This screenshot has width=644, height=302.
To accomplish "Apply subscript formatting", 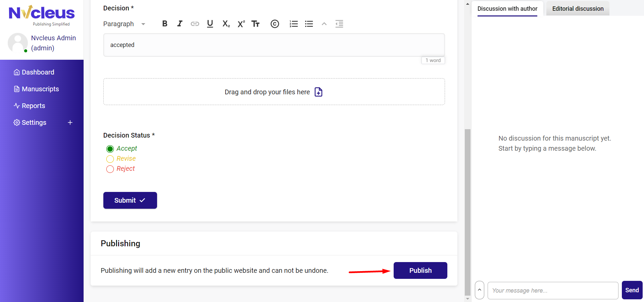I will [226, 24].
